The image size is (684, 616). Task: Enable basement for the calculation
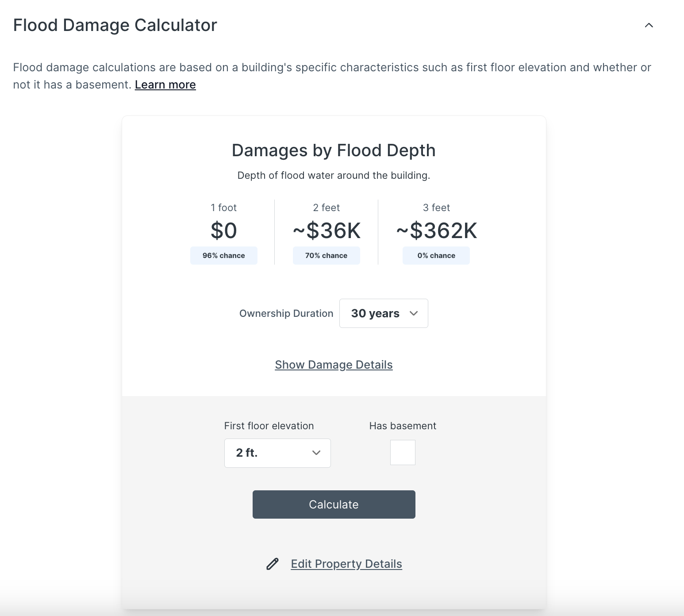[402, 452]
